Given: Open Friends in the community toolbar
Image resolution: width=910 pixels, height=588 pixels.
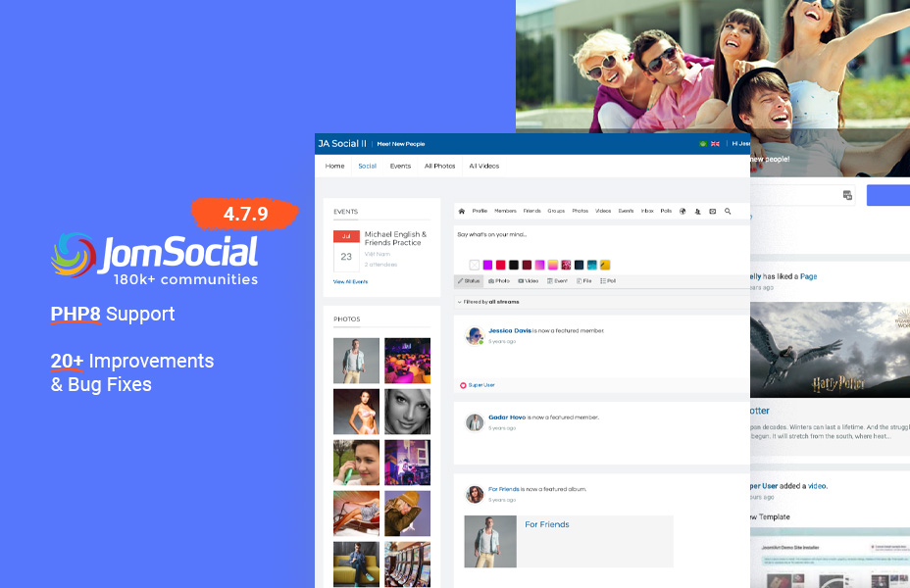Looking at the screenshot, I should 532,211.
